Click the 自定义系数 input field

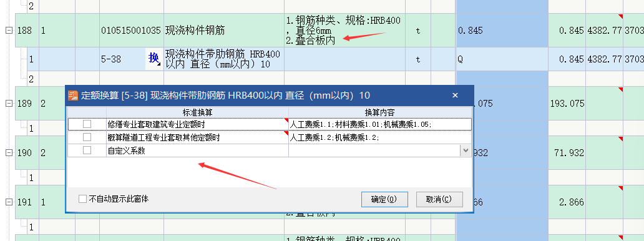(x=374, y=150)
